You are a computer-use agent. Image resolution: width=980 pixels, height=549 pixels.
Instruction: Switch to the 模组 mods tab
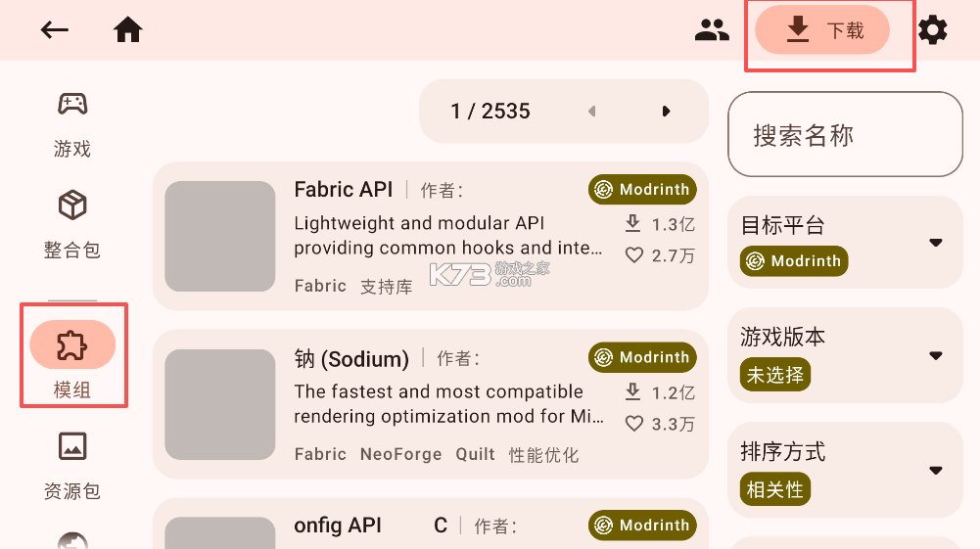pyautogui.click(x=73, y=344)
